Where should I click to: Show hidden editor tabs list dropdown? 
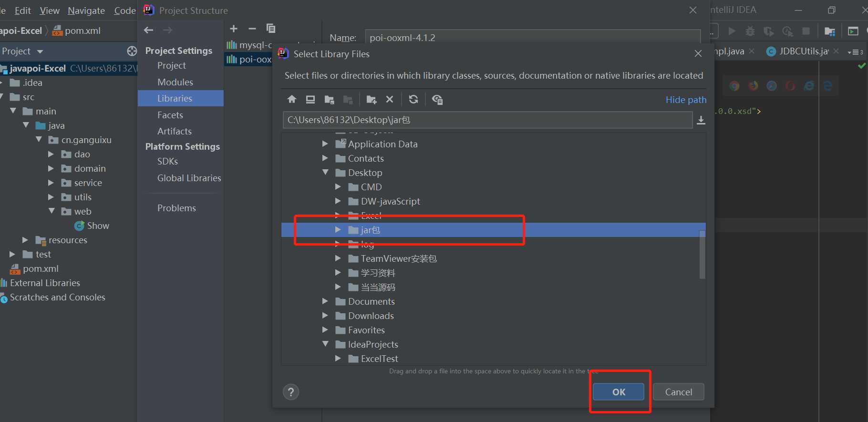click(x=855, y=51)
